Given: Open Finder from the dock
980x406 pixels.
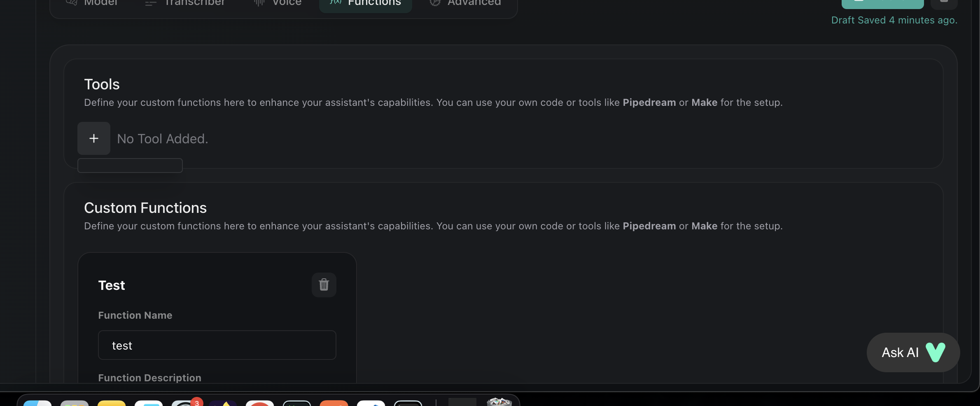Looking at the screenshot, I should pos(38,404).
